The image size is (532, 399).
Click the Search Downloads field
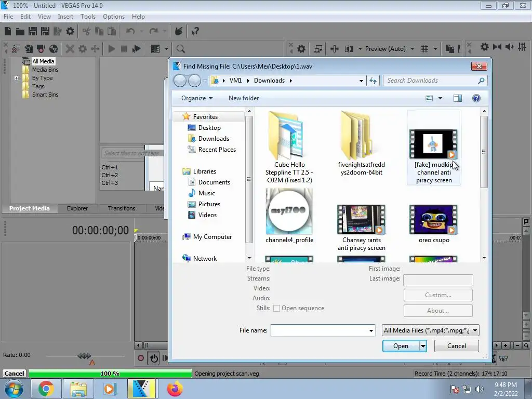coord(435,81)
